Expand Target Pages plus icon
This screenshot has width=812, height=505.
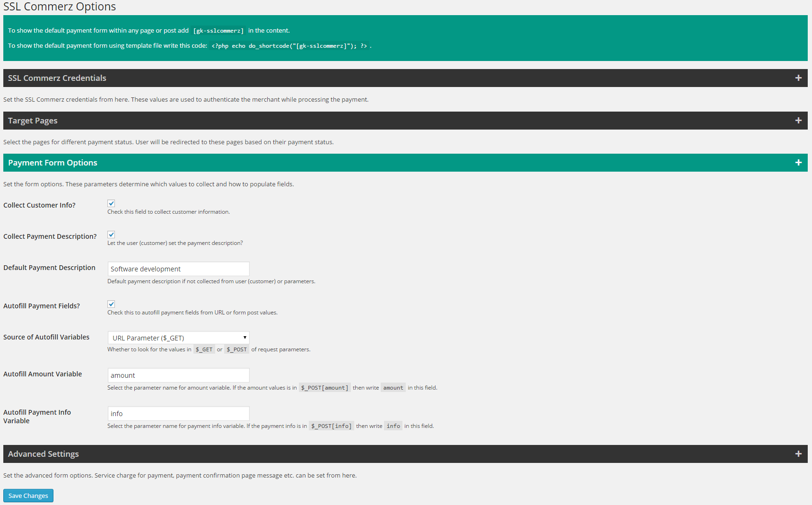click(x=798, y=121)
